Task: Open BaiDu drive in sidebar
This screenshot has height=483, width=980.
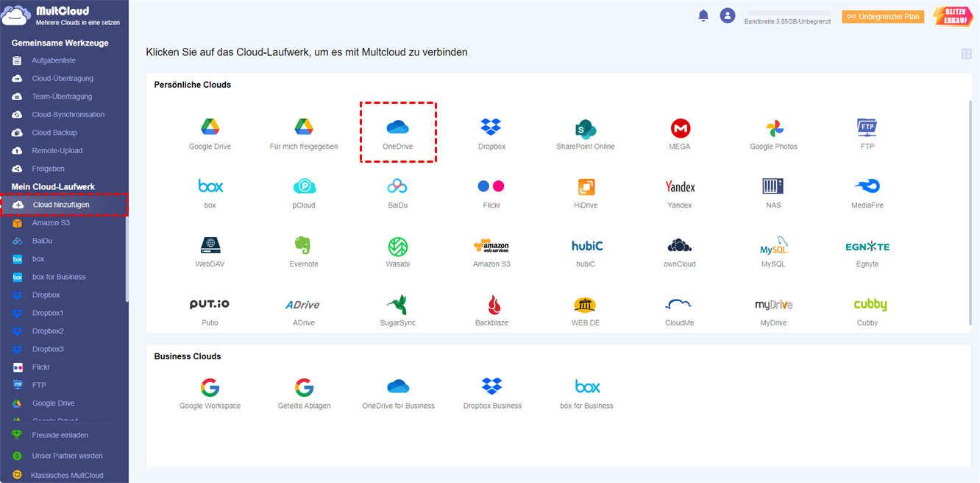Action: pyautogui.click(x=43, y=241)
